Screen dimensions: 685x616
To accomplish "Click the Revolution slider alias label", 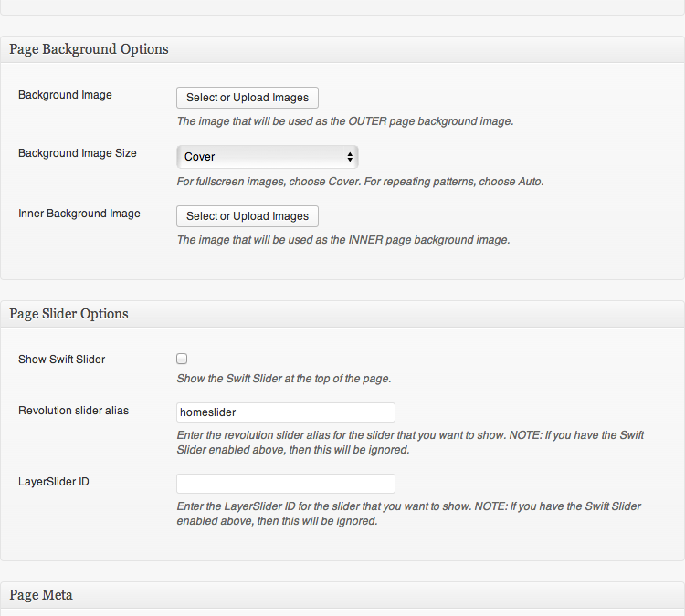I will [x=73, y=411].
